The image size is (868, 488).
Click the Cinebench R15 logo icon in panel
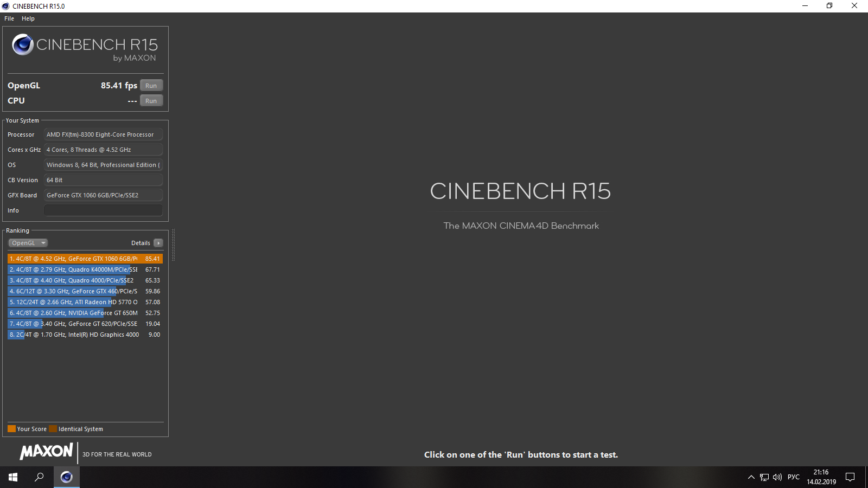23,44
